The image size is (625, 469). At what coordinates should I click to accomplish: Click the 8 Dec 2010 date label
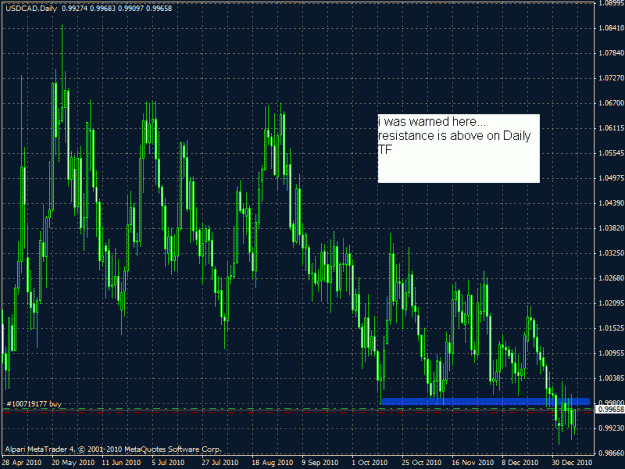point(520,463)
